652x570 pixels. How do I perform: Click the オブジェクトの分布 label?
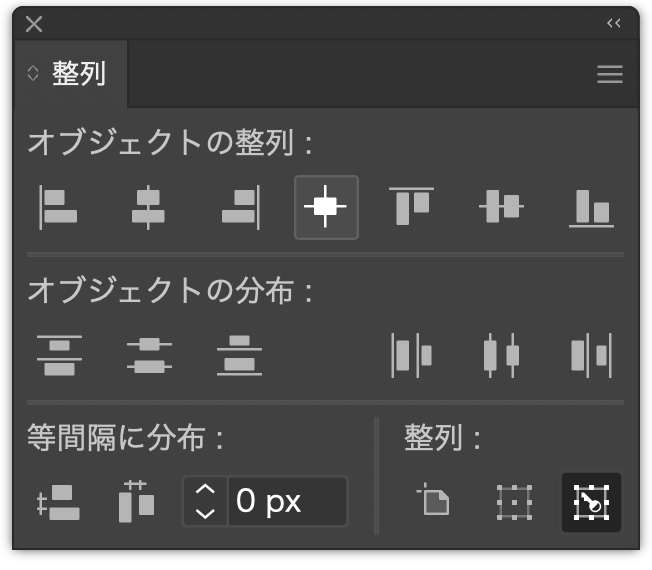click(170, 291)
